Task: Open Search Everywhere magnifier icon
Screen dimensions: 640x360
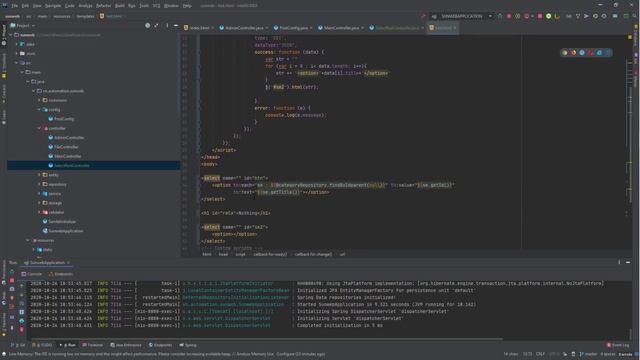Action: [634, 16]
